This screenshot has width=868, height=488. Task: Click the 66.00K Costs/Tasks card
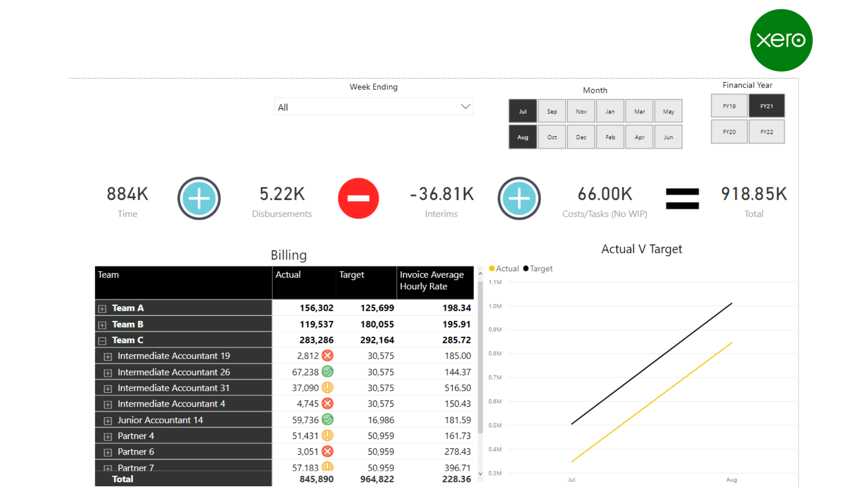605,201
